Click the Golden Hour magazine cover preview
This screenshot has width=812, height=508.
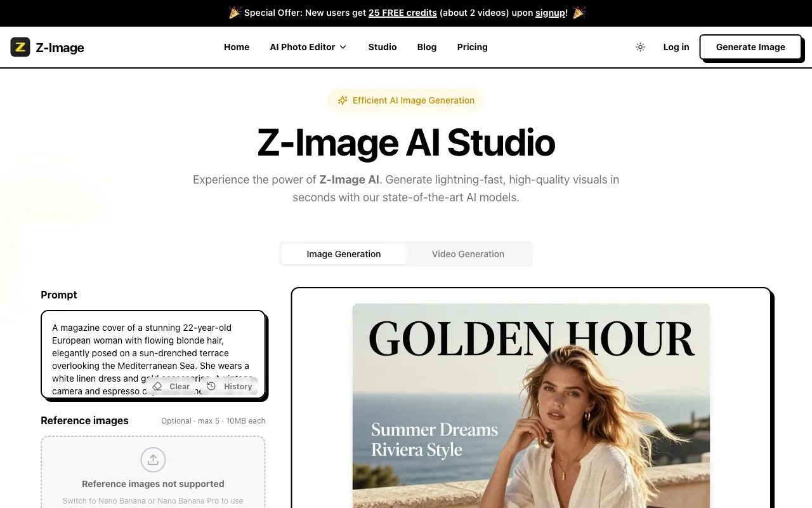pos(531,406)
